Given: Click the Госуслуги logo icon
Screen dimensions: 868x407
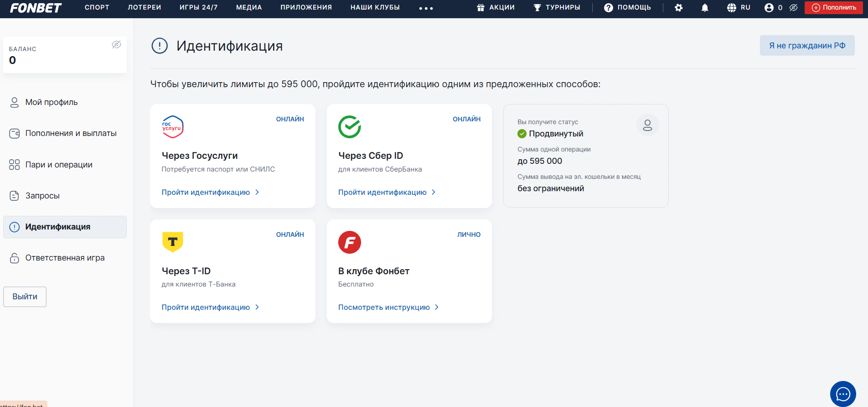Looking at the screenshot, I should click(x=173, y=127).
